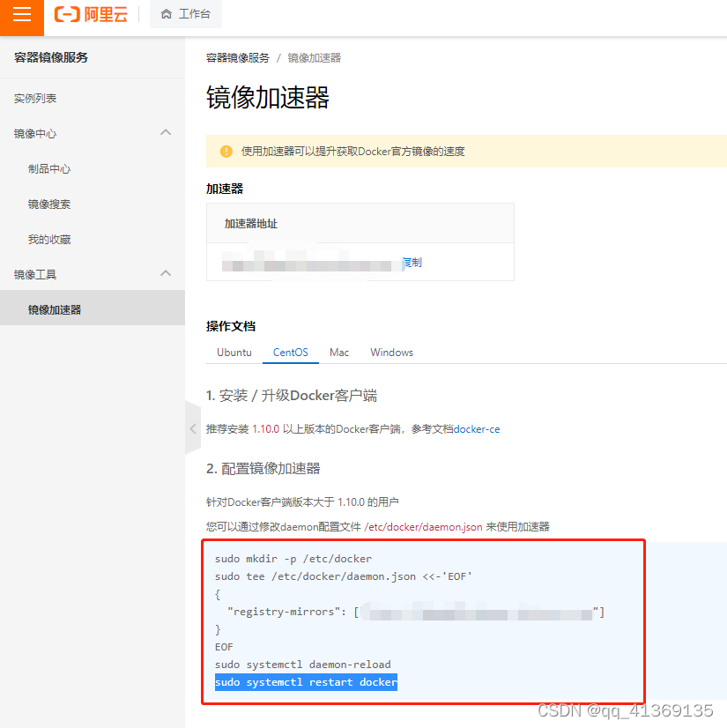
Task: Collapse the 镜像中心 section chevron
Action: tap(166, 133)
